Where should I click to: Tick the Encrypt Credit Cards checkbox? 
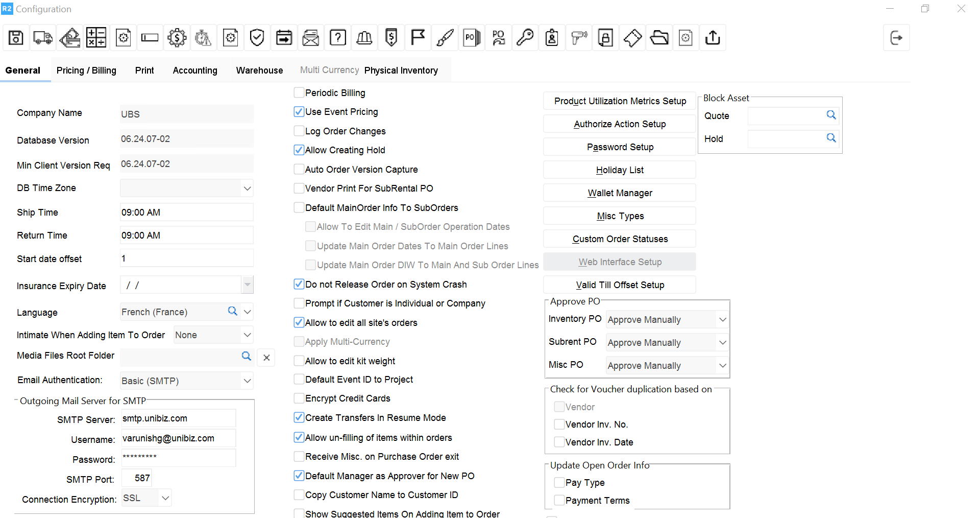pos(299,398)
